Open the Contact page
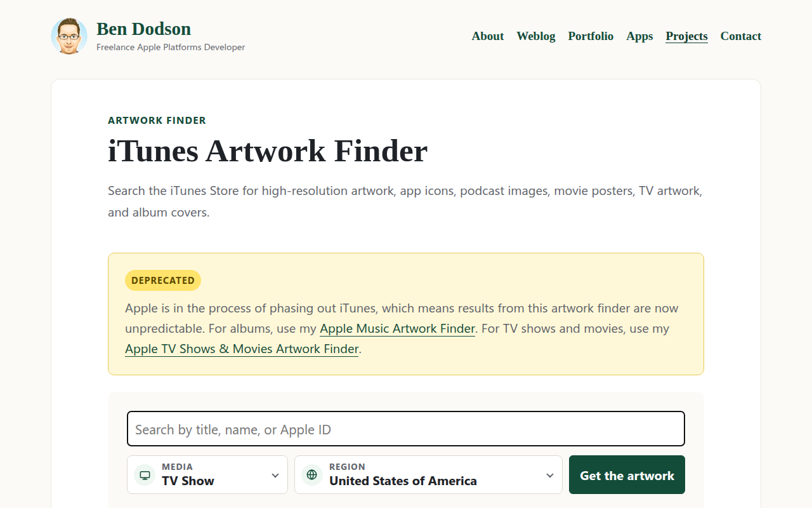This screenshot has width=812, height=508. point(740,36)
